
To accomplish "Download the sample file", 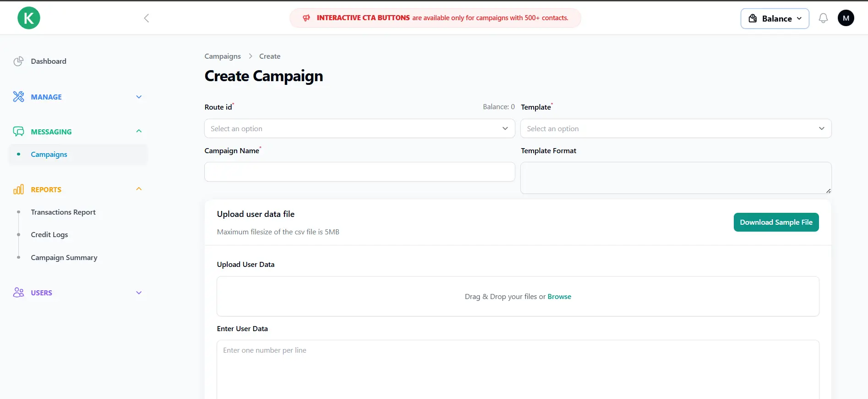I will click(776, 222).
